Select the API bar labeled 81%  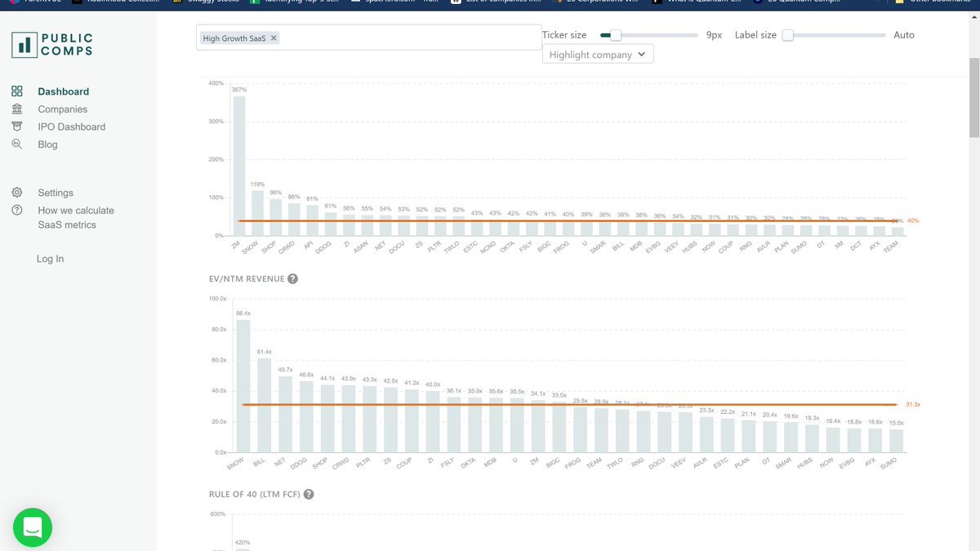point(313,220)
